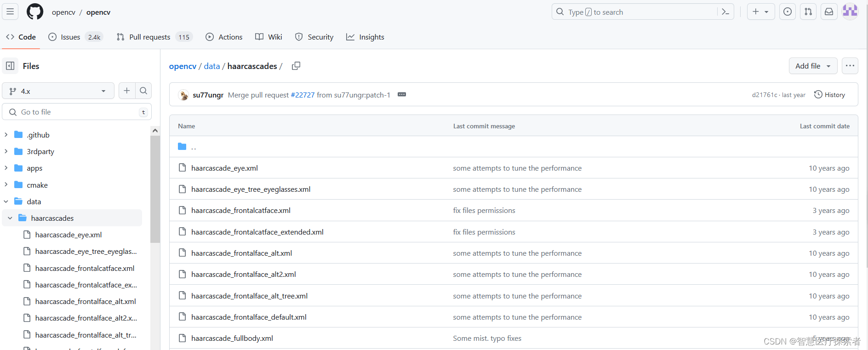Click the Go to file search field
868x350 pixels.
(x=77, y=112)
